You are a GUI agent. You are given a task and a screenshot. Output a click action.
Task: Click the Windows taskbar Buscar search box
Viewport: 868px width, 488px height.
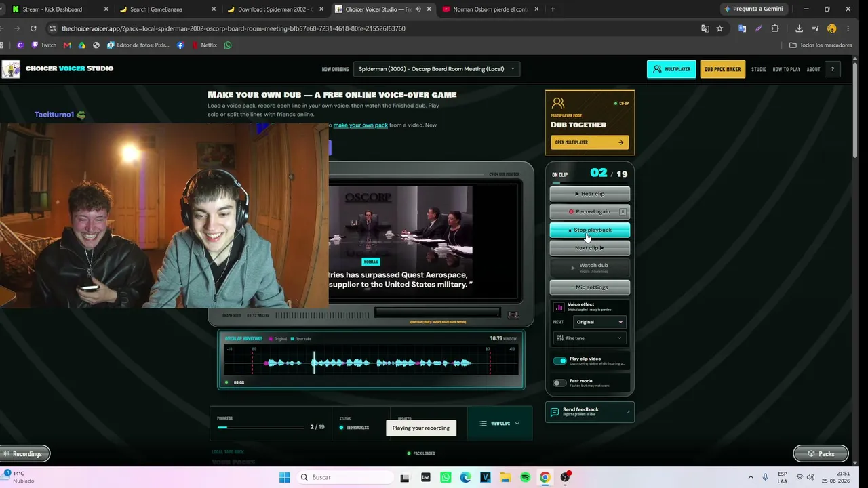(344, 477)
